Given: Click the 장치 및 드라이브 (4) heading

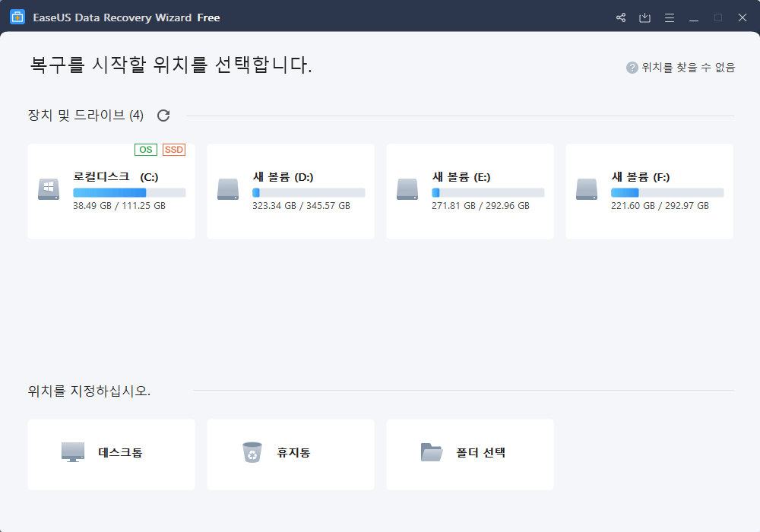Looking at the screenshot, I should [86, 116].
